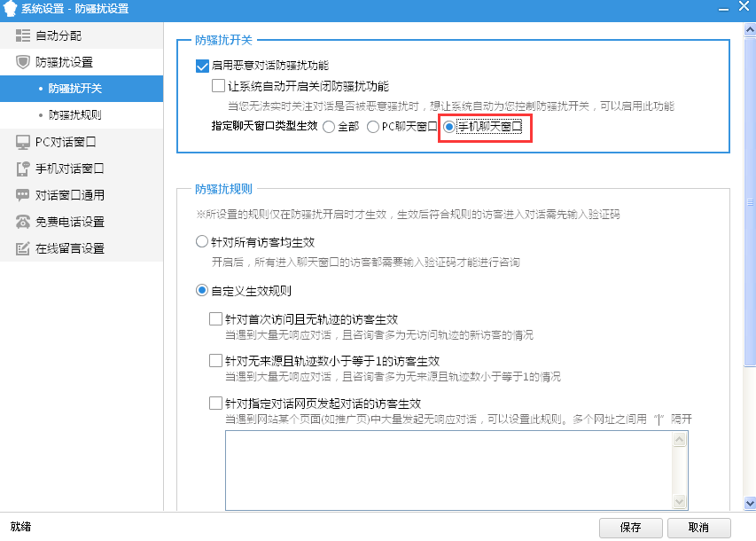This screenshot has width=756, height=541.
Task: Click the 自动分配 sidebar icon
Action: point(23,36)
